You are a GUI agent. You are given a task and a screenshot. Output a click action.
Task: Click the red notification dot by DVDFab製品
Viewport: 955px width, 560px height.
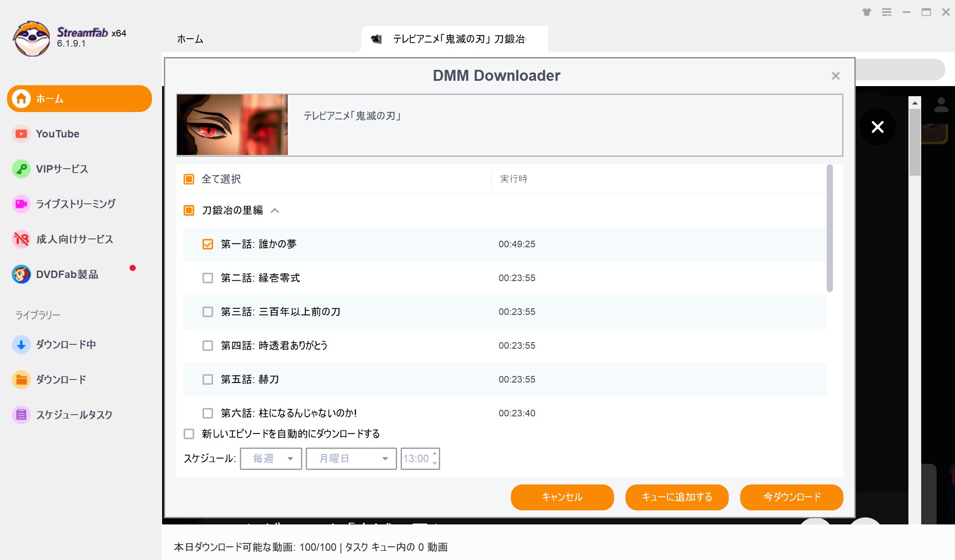[133, 268]
